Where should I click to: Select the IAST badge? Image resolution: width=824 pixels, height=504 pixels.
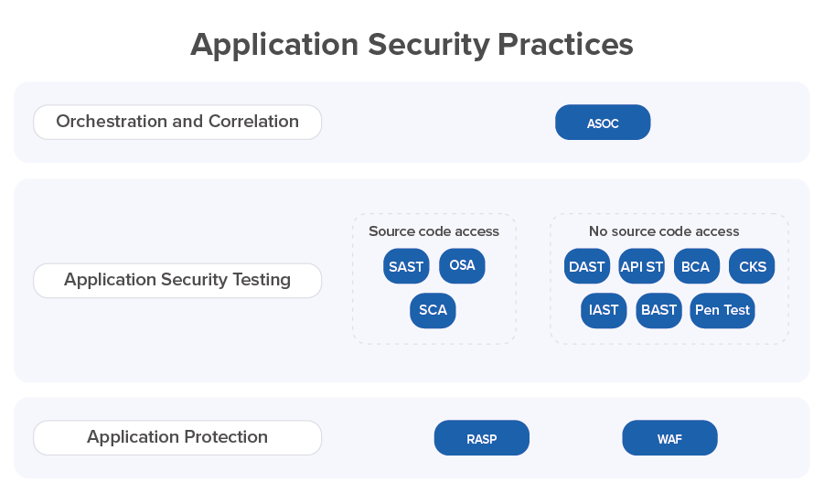click(x=604, y=311)
